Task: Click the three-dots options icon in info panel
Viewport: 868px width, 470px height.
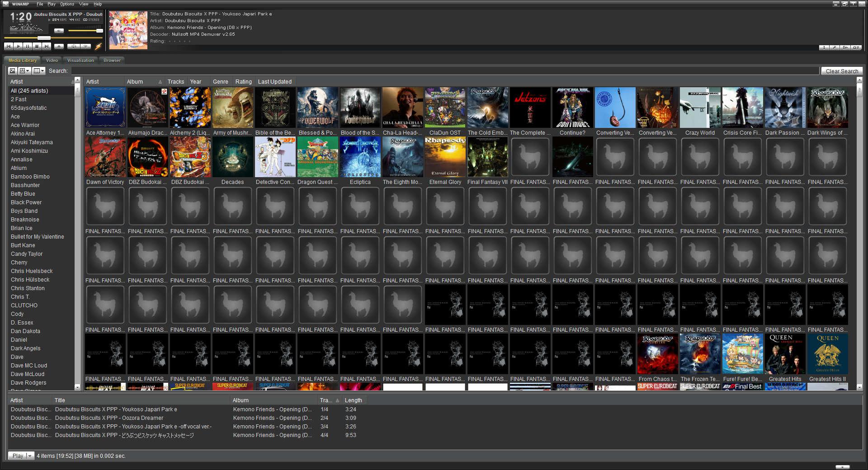Action: point(824,47)
